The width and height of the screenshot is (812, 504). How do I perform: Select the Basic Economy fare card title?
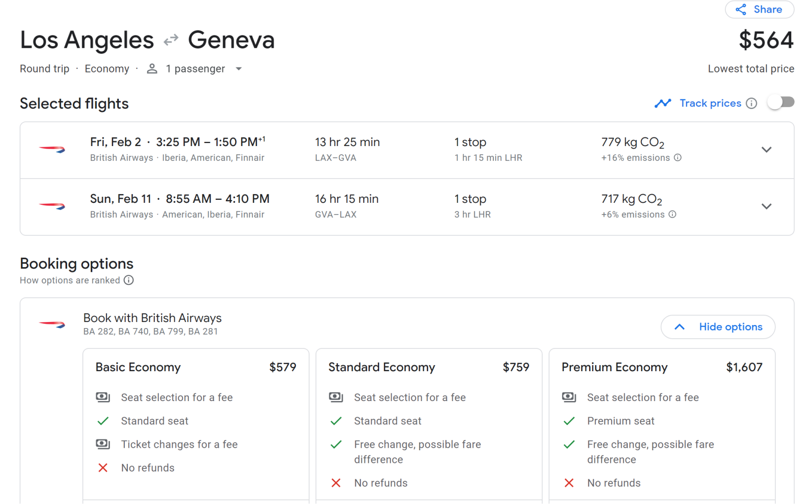(x=138, y=367)
